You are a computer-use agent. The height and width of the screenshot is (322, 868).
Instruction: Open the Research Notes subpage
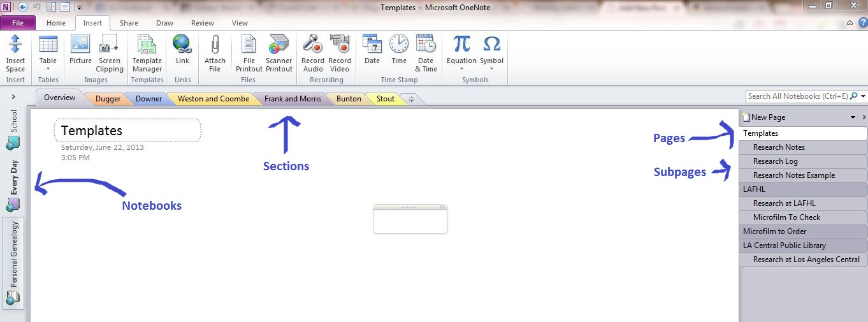tap(804, 147)
